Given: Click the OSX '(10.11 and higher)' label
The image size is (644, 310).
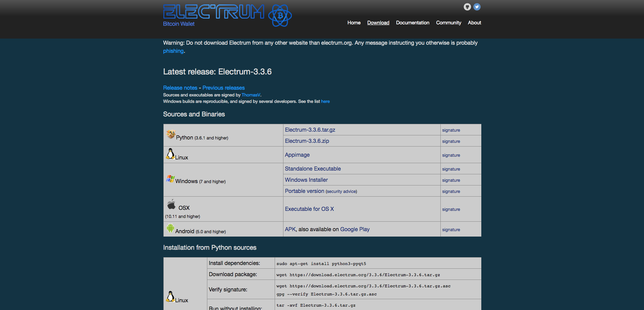Looking at the screenshot, I should (x=183, y=217).
